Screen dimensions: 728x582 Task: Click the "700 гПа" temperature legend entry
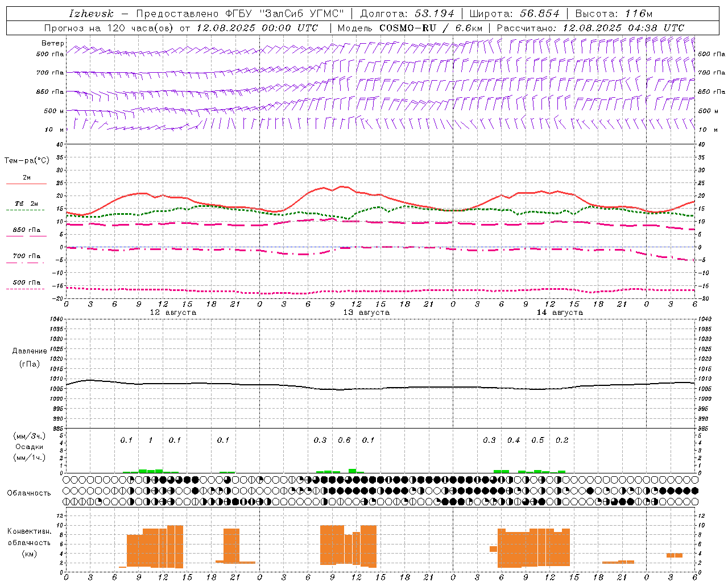coord(27,256)
